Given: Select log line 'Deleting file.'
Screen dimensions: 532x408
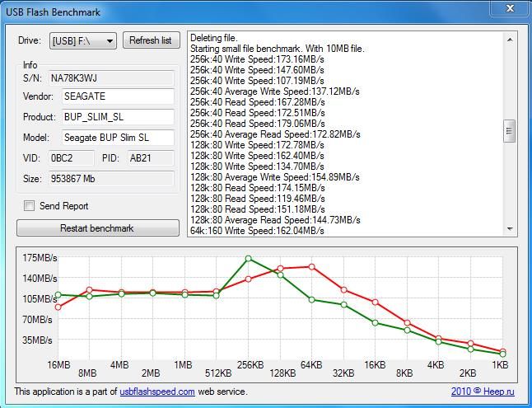Looking at the screenshot, I should tap(214, 38).
